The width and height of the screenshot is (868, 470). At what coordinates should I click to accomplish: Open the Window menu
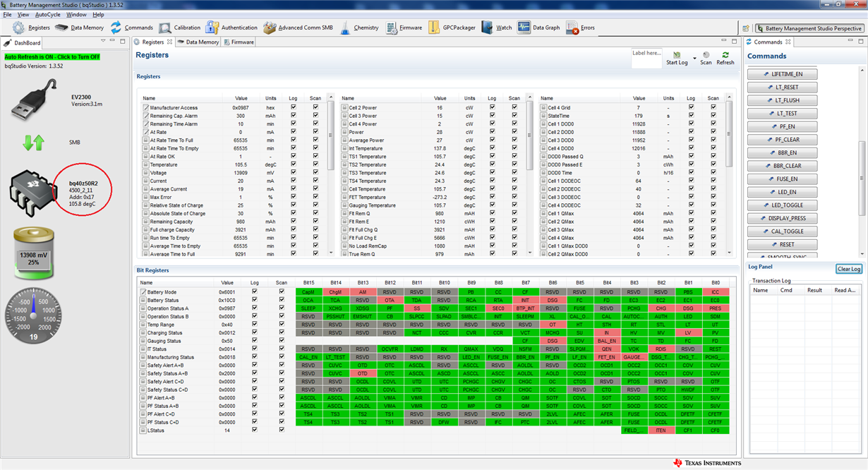tap(76, 14)
